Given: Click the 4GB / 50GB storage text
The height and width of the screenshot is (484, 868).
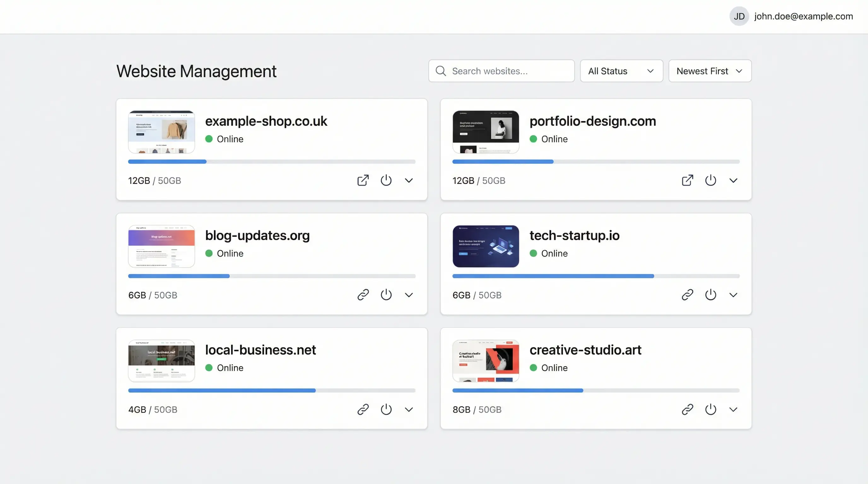Looking at the screenshot, I should 153,410.
